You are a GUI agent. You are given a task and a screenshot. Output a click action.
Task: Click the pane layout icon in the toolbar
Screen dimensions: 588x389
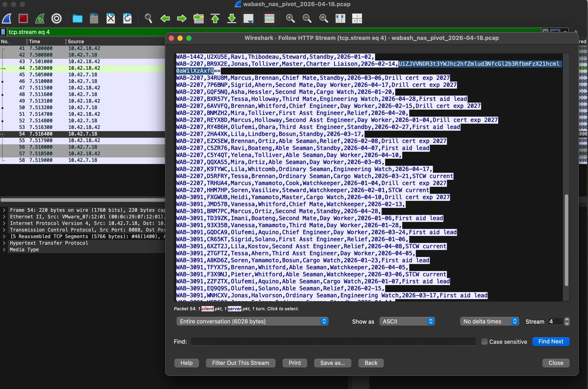point(357,18)
